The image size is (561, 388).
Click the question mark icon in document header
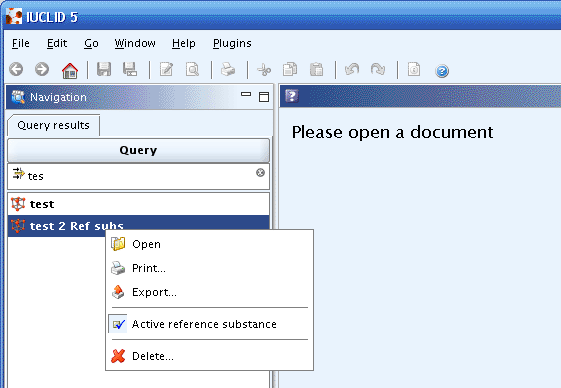292,96
